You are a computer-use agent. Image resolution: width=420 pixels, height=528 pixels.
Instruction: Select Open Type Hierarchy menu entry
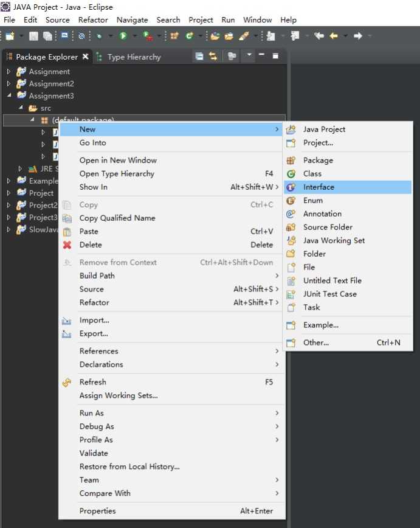coord(171,174)
